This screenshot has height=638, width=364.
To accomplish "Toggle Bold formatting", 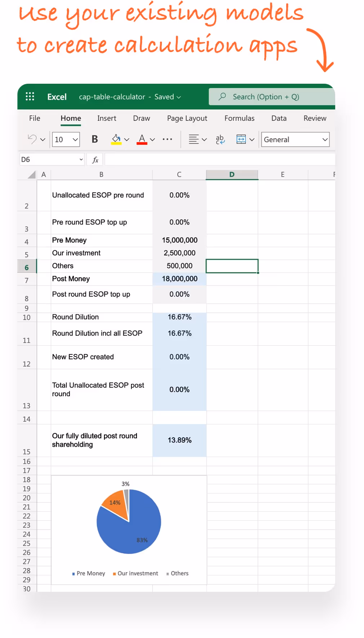I will [95, 139].
